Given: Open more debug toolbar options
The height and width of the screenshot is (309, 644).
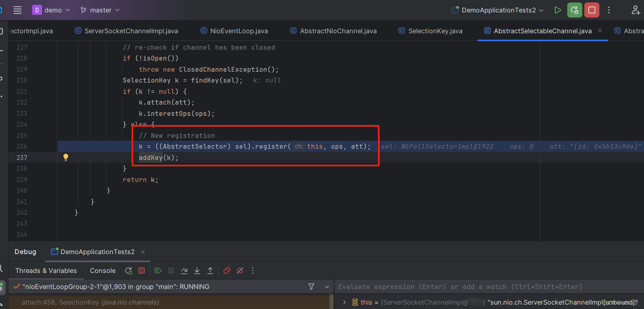Looking at the screenshot, I should (x=253, y=271).
